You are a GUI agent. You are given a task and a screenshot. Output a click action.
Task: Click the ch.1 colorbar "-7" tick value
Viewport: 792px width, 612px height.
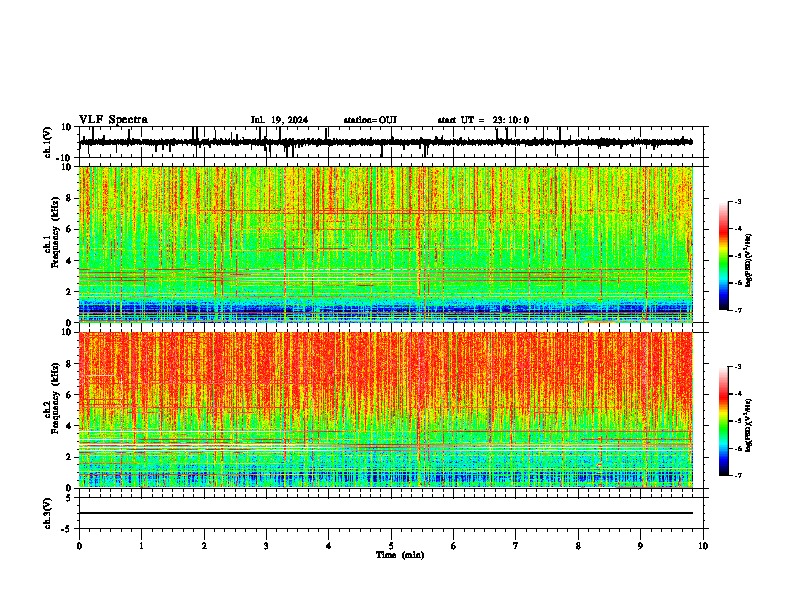737,310
